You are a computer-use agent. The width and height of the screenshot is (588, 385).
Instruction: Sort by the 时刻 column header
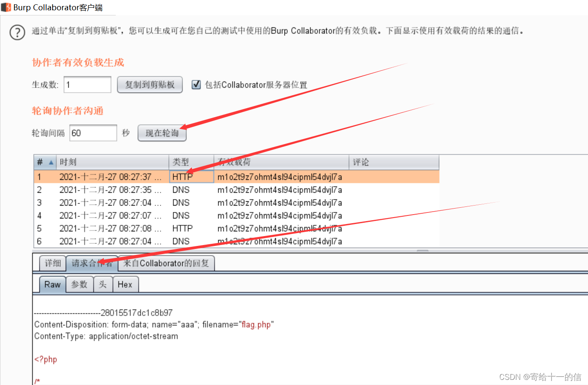[x=113, y=162]
